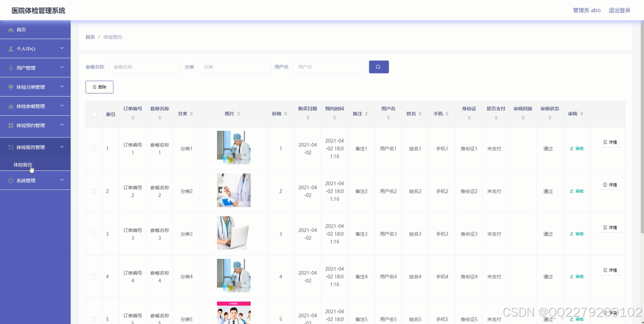This screenshot has width=644, height=324.
Task: Select the 体检预约管理 sidebar icon
Action: pos(10,125)
